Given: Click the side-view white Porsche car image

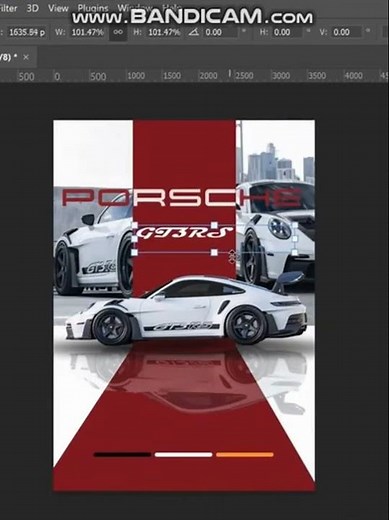Looking at the screenshot, I should pos(187,310).
